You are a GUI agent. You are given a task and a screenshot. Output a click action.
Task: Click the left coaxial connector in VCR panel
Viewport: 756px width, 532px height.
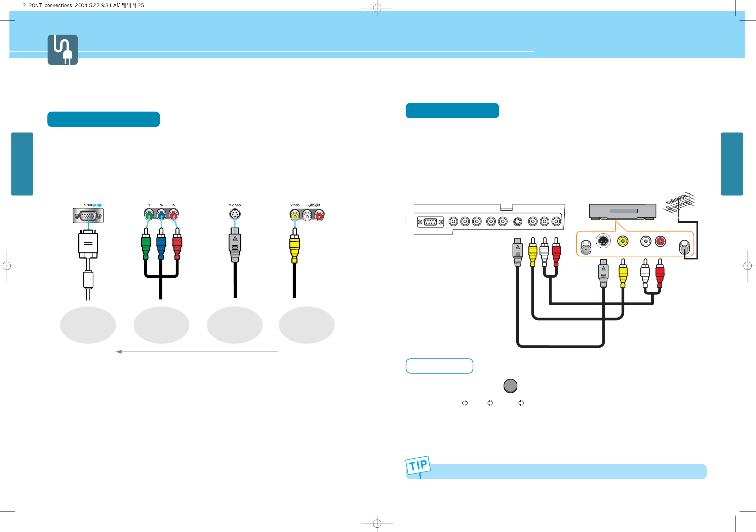tap(586, 247)
